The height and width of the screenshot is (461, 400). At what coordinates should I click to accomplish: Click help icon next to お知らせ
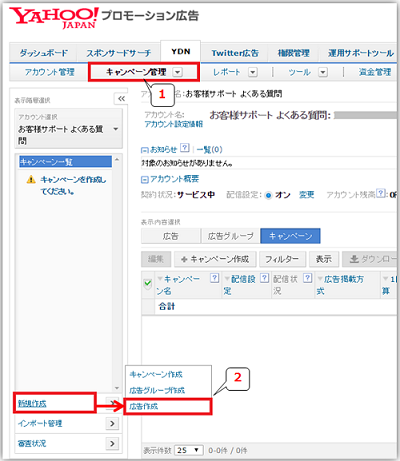click(185, 148)
